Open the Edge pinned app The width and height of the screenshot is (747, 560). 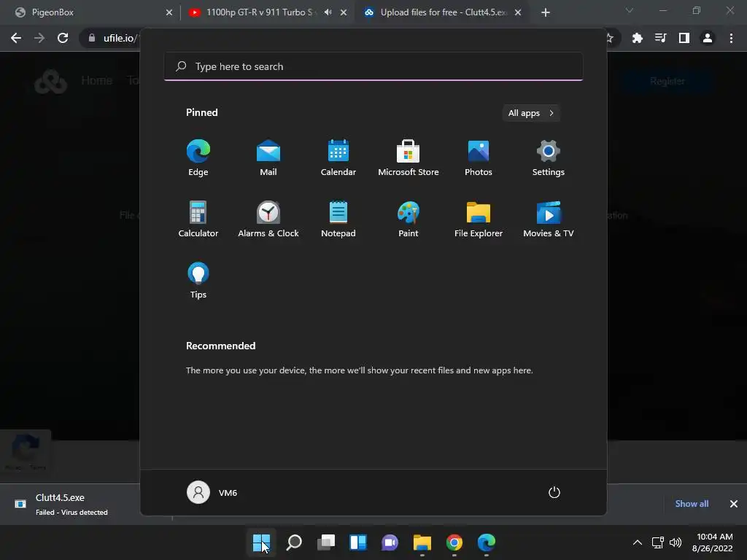[198, 157]
